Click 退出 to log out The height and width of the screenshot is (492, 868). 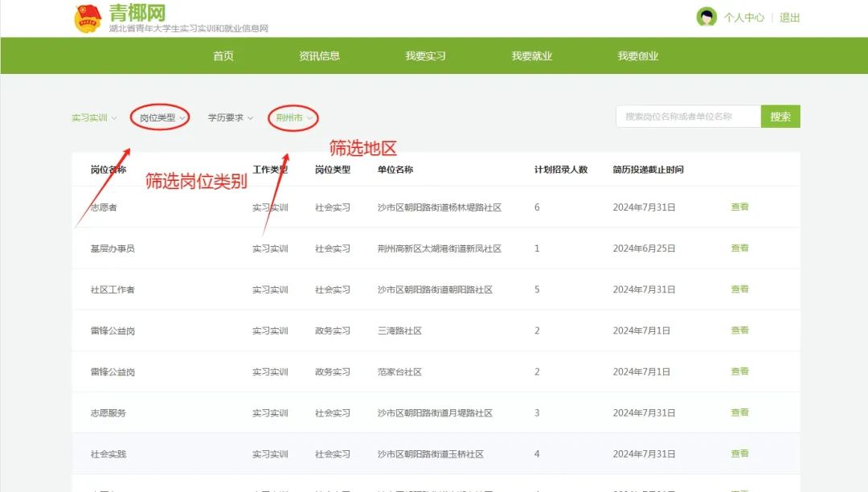(x=789, y=18)
